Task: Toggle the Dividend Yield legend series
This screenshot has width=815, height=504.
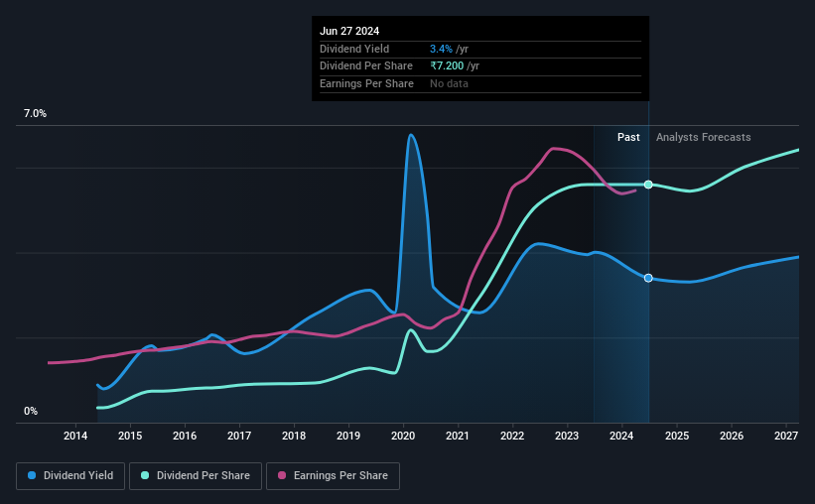Action: (70, 475)
